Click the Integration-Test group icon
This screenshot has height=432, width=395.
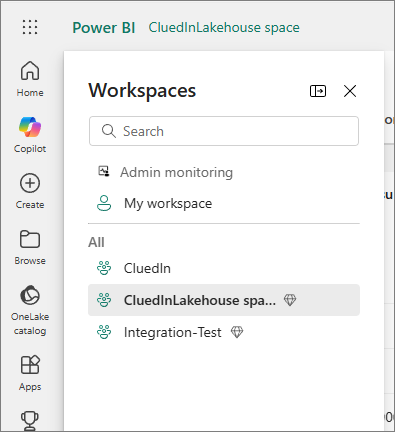[104, 332]
